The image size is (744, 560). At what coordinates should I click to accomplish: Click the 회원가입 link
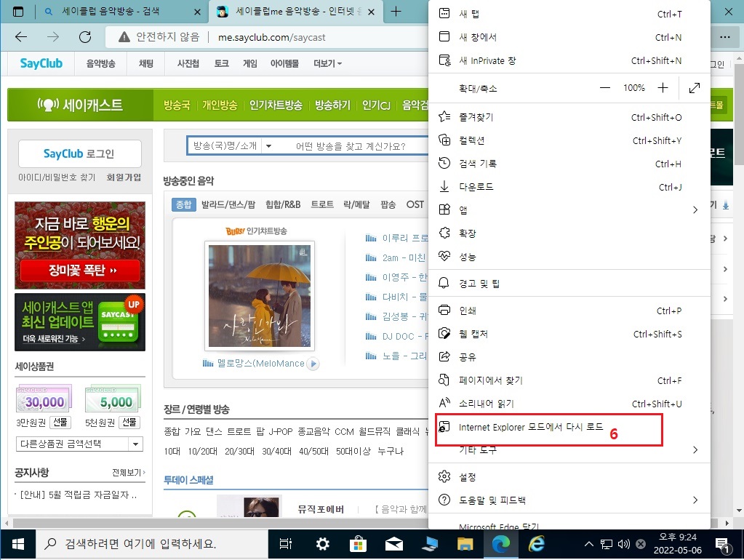(x=124, y=177)
